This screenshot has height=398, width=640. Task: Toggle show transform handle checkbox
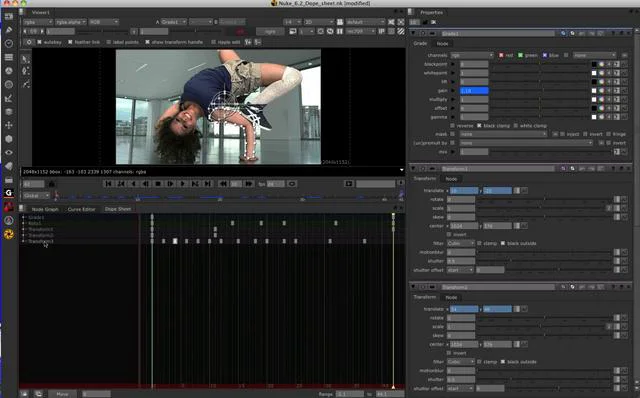click(x=147, y=42)
